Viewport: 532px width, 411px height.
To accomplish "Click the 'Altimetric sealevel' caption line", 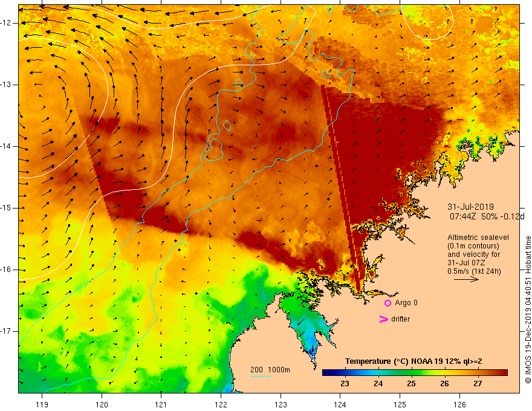I will 478,238.
